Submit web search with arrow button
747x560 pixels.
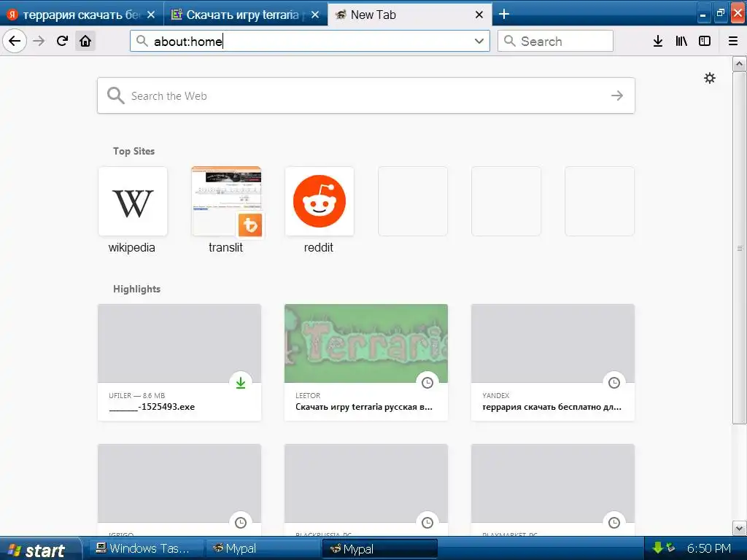(617, 96)
